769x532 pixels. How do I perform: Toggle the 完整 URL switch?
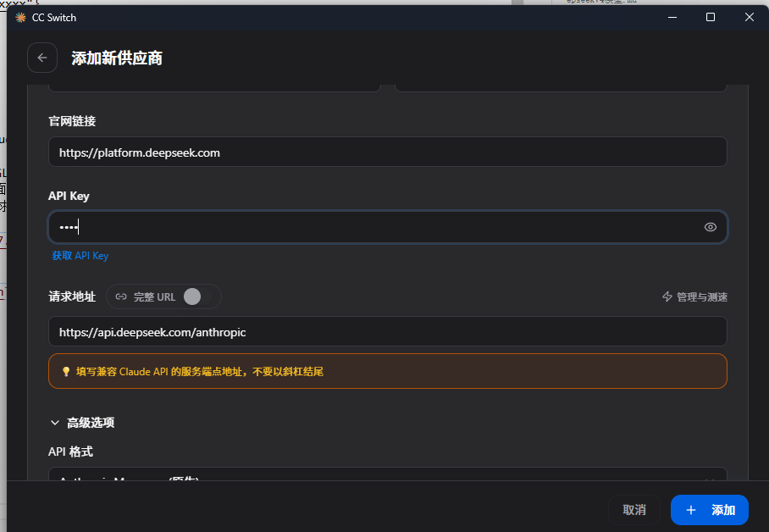197,296
